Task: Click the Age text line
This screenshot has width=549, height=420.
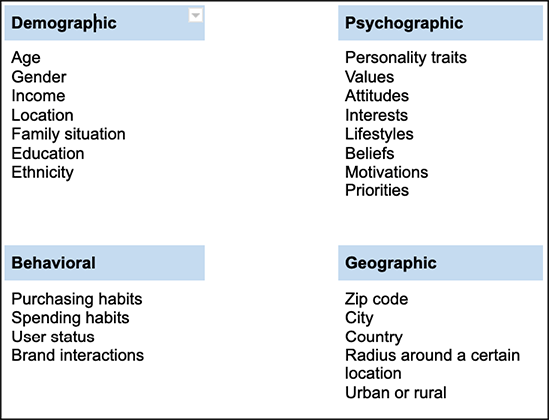Action: (x=26, y=58)
